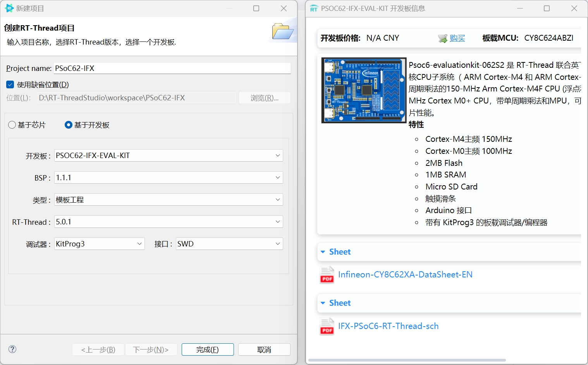This screenshot has height=365, width=588.
Task: Open the 调试器 dropdown showing KitProg3
Action: (100, 244)
